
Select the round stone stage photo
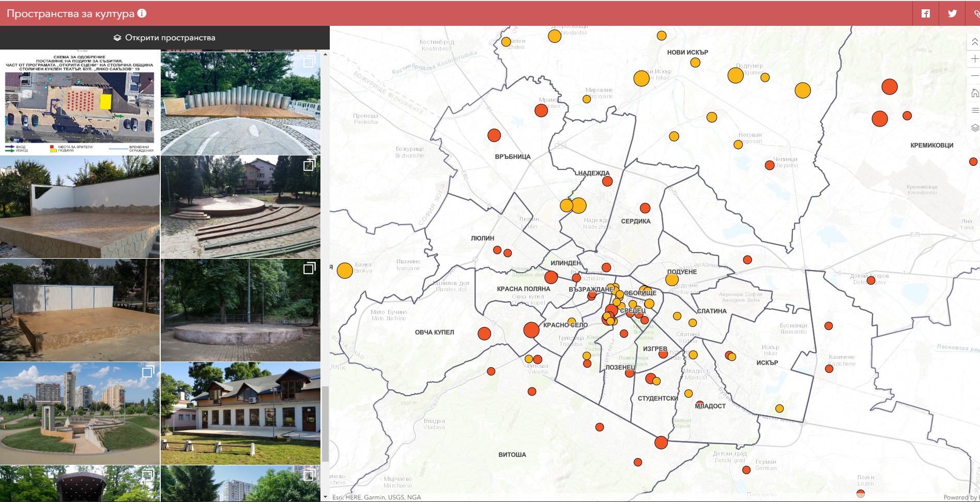tap(240, 310)
